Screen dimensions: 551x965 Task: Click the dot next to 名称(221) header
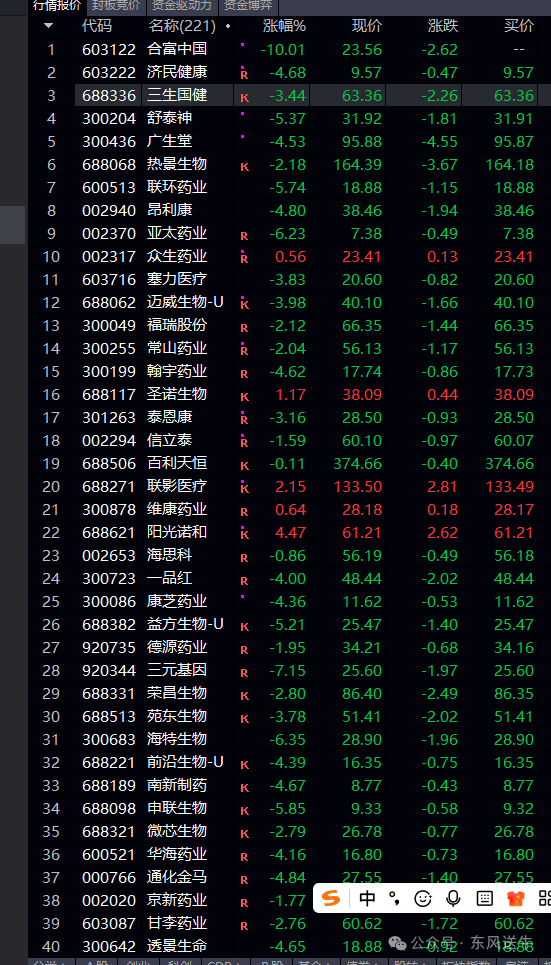(x=228, y=26)
